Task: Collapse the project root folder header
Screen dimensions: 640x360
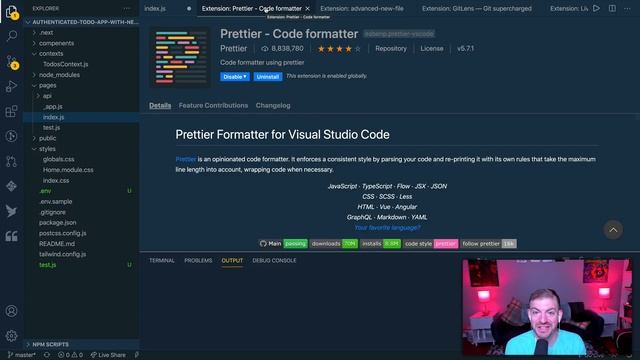Action: [x=81, y=22]
